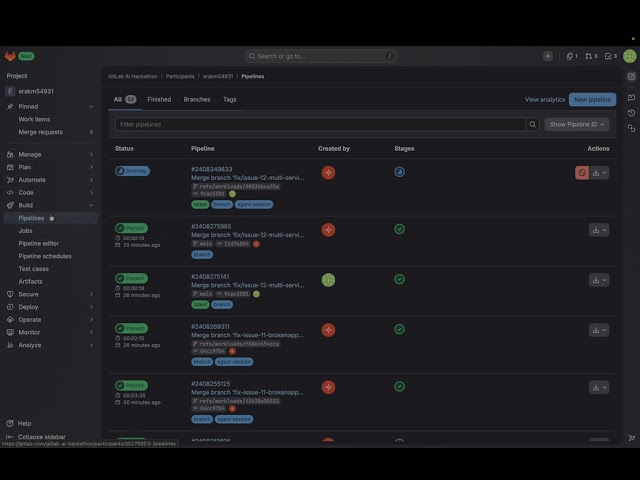
Task: Click the New pipeline button
Action: 592,100
